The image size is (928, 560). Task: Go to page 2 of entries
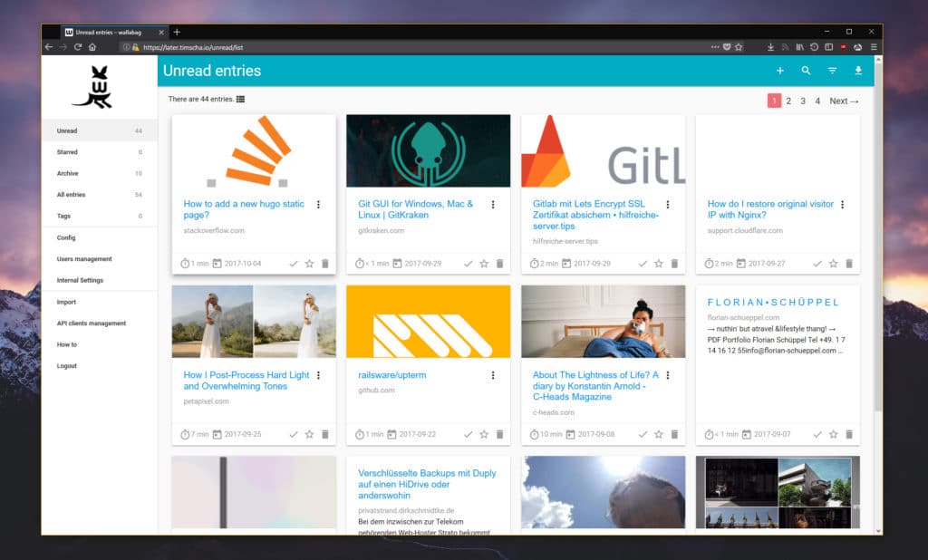[x=788, y=101]
